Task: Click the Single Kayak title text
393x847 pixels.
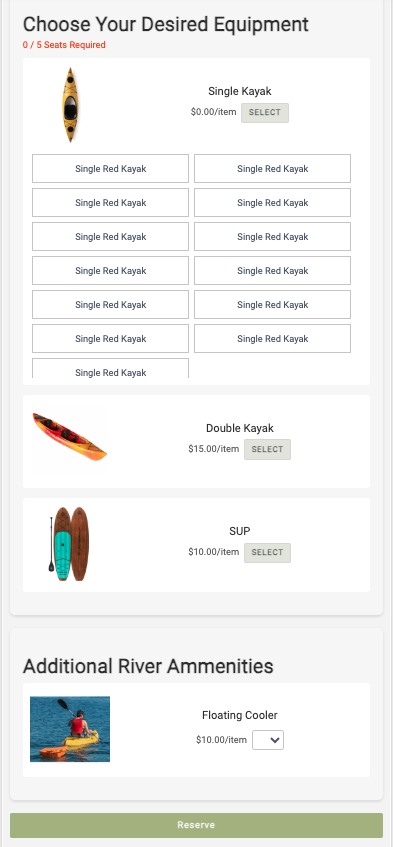Action: pyautogui.click(x=240, y=91)
